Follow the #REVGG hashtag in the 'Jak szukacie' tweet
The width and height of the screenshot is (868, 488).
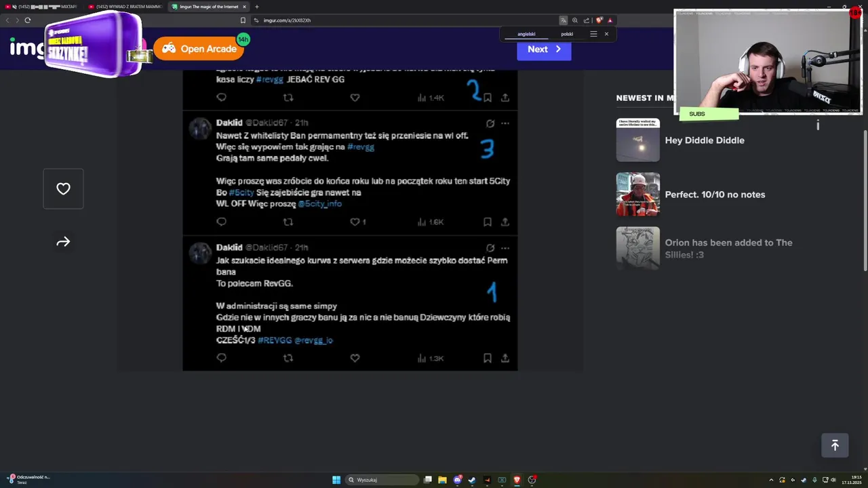click(x=275, y=340)
